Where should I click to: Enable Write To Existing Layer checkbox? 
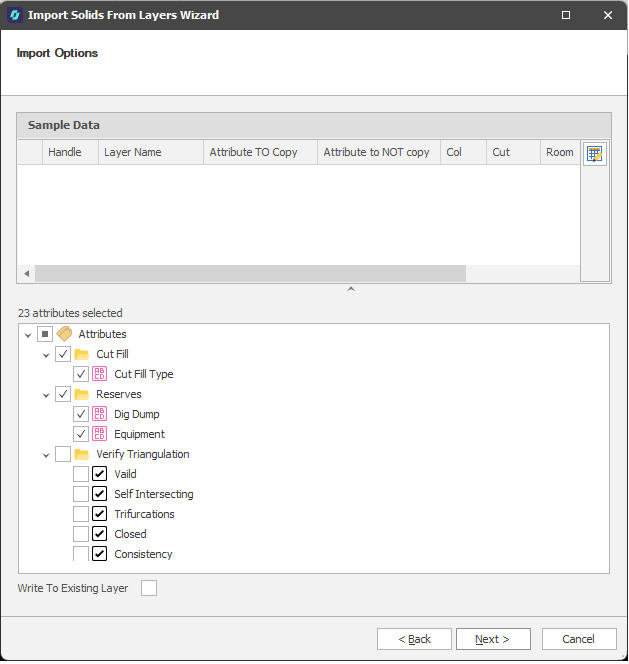(149, 588)
